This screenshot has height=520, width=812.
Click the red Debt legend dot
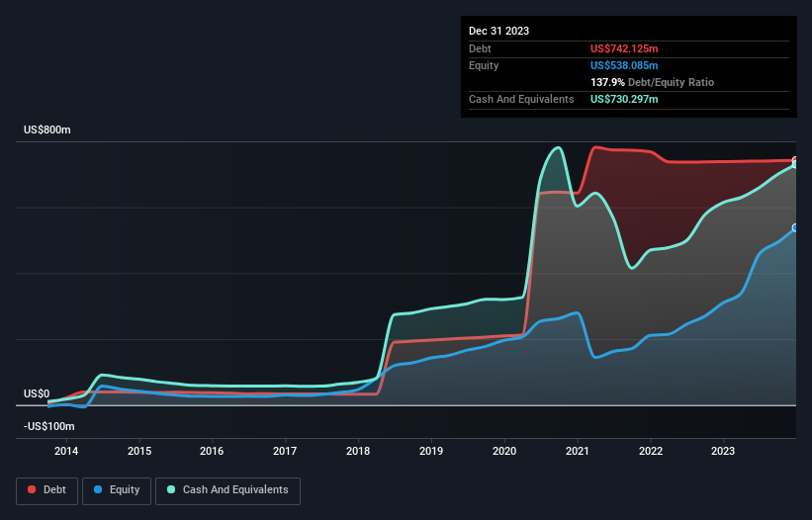(x=32, y=489)
